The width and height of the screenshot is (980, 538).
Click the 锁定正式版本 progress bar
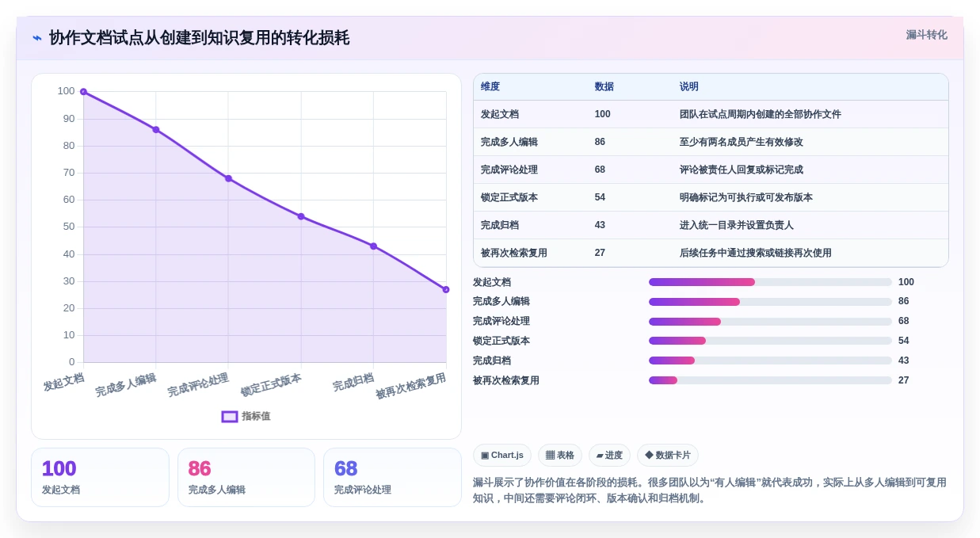click(x=770, y=341)
